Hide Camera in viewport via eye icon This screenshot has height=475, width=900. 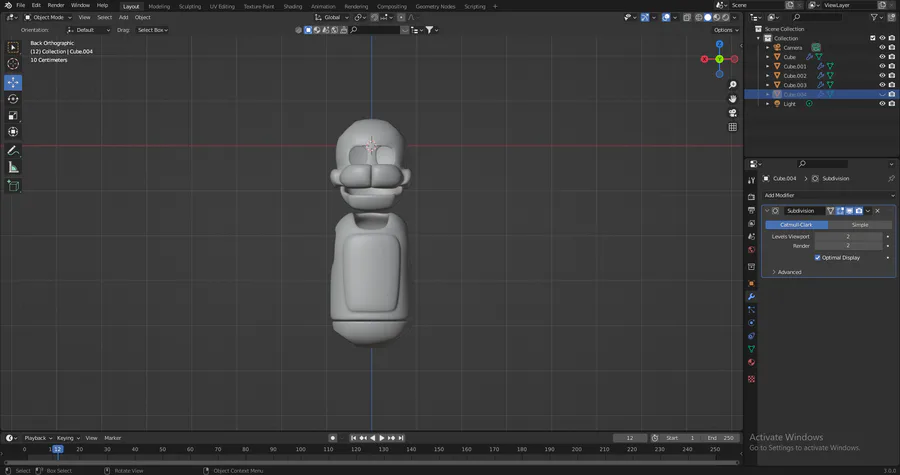point(882,48)
